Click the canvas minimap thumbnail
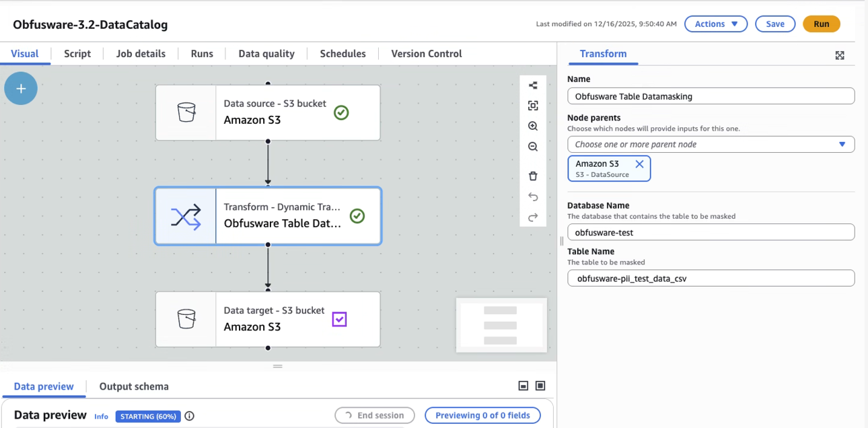This screenshot has height=428, width=868. (x=501, y=325)
